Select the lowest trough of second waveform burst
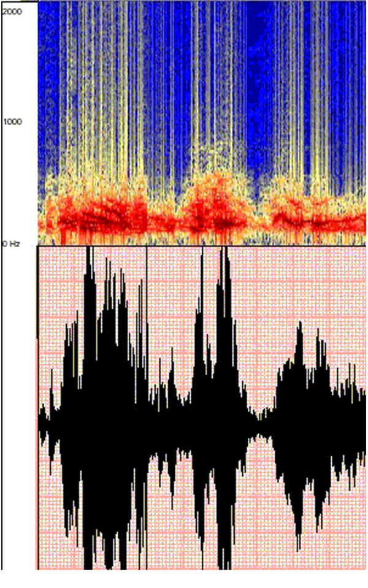The height and width of the screenshot is (588, 368). [223, 564]
